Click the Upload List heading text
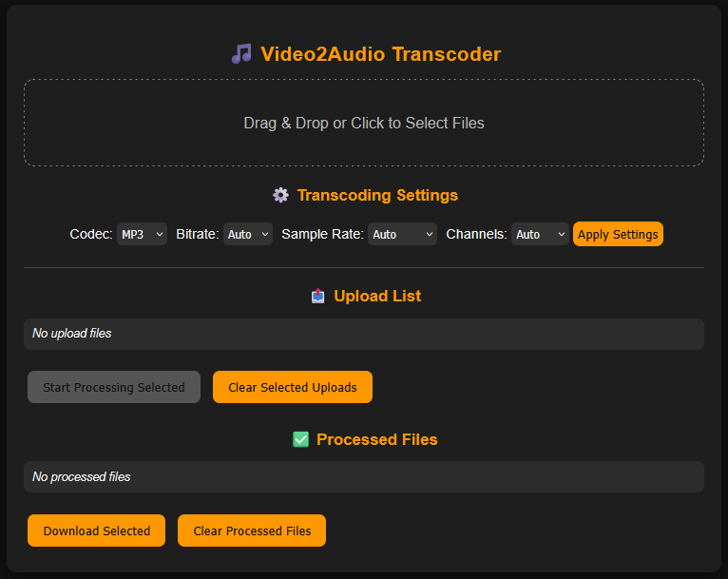This screenshot has width=728, height=579. (377, 296)
